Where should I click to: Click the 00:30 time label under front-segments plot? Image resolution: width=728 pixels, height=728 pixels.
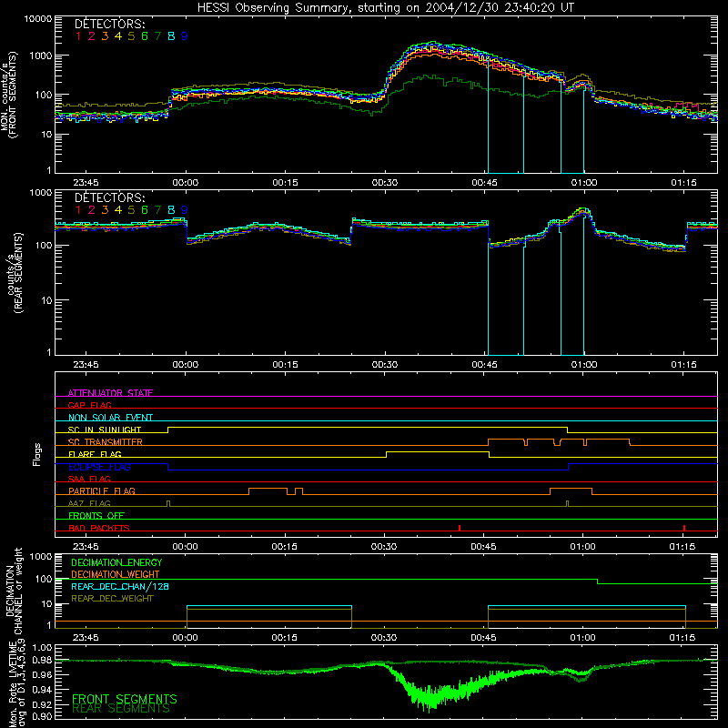pyautogui.click(x=384, y=183)
